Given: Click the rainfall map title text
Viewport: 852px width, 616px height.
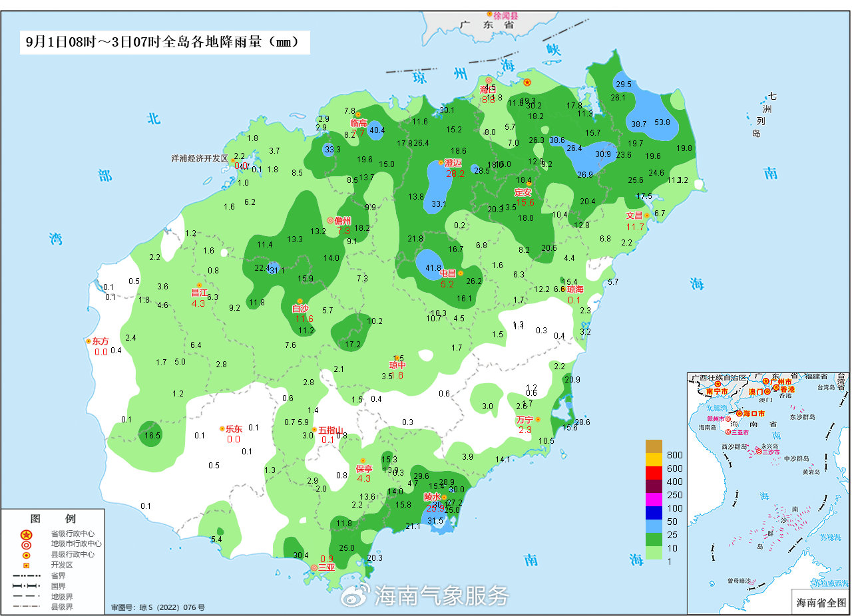Looking at the screenshot, I should pos(164,42).
